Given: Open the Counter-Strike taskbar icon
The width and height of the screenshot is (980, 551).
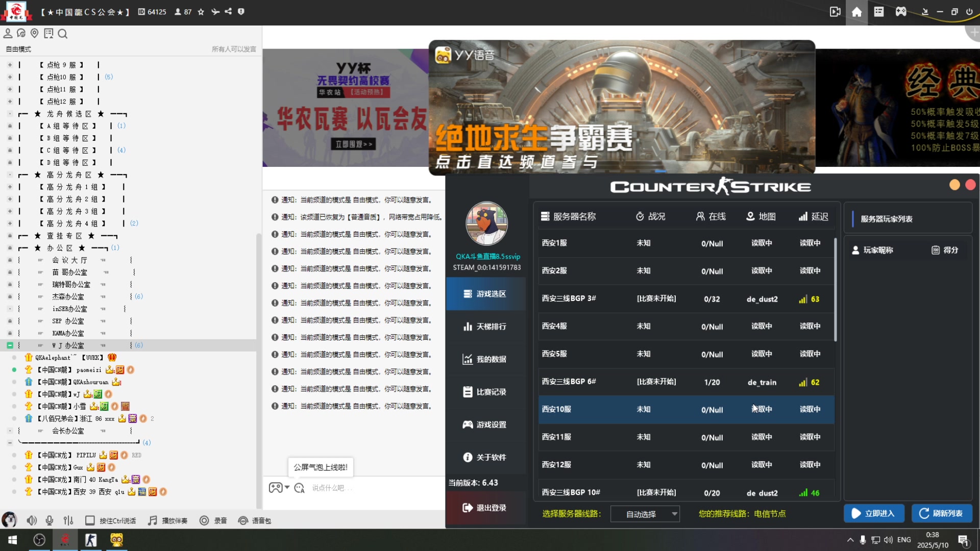Looking at the screenshot, I should [x=91, y=540].
